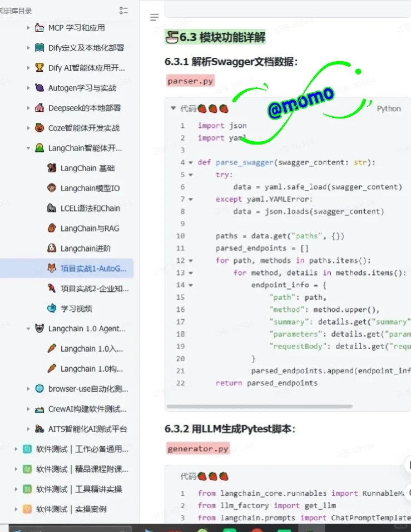Click the LCEL语法和Chain icon

(x=52, y=208)
